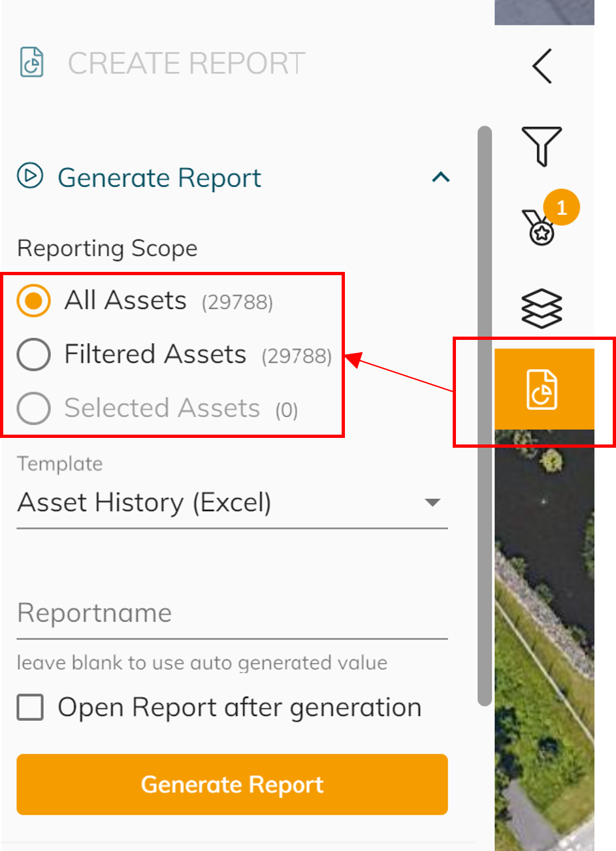Screen dimensions: 616x851
Task: Open the Template dropdown arrow
Action: 432,503
